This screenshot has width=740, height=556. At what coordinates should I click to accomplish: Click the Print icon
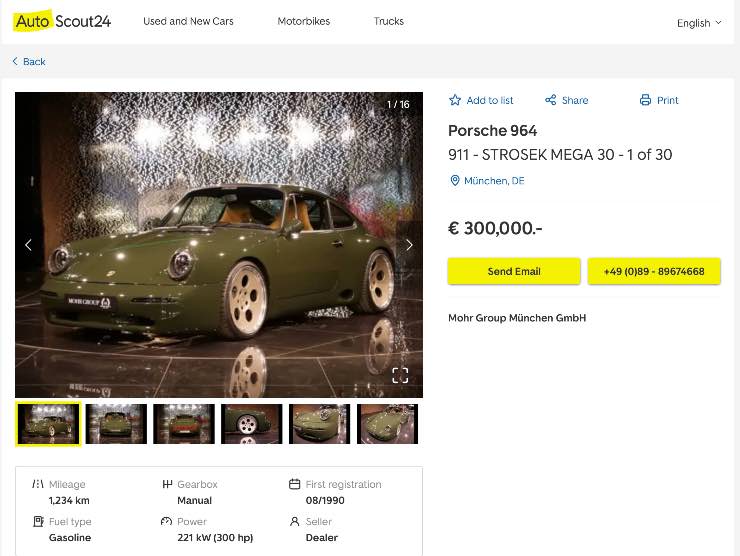(x=645, y=100)
